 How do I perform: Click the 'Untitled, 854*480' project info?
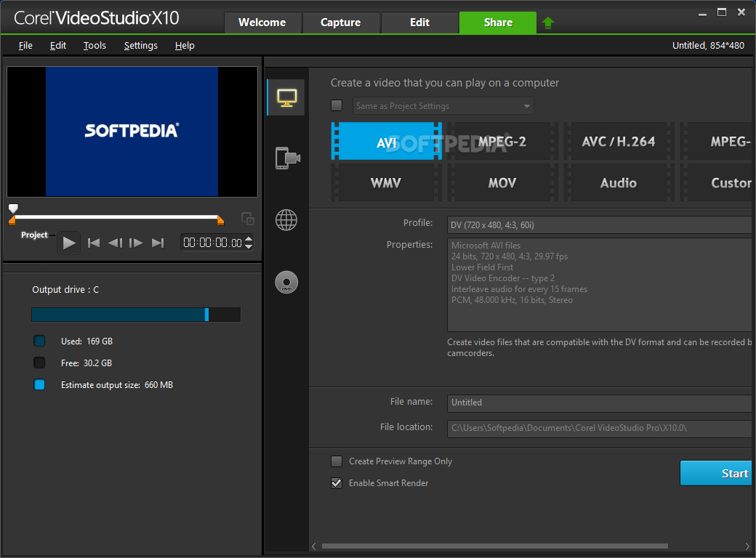(x=708, y=46)
